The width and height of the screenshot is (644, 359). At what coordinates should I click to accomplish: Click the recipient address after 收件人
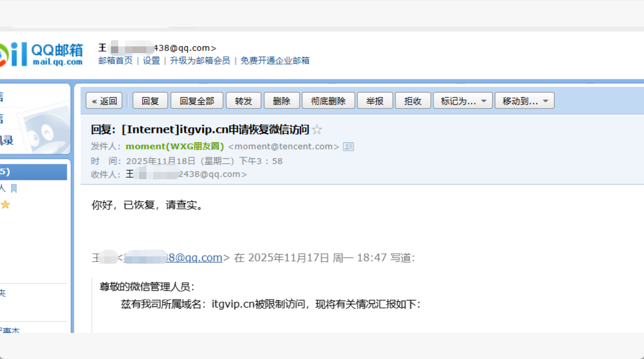coord(187,175)
